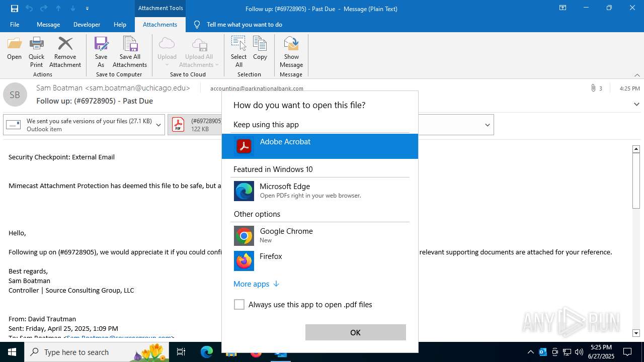
Task: Click the Save icon in the Quick Access Toolbar
Action: click(14, 8)
